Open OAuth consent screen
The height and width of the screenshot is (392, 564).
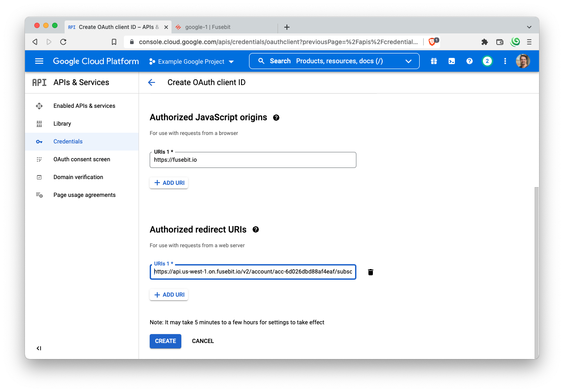click(82, 159)
